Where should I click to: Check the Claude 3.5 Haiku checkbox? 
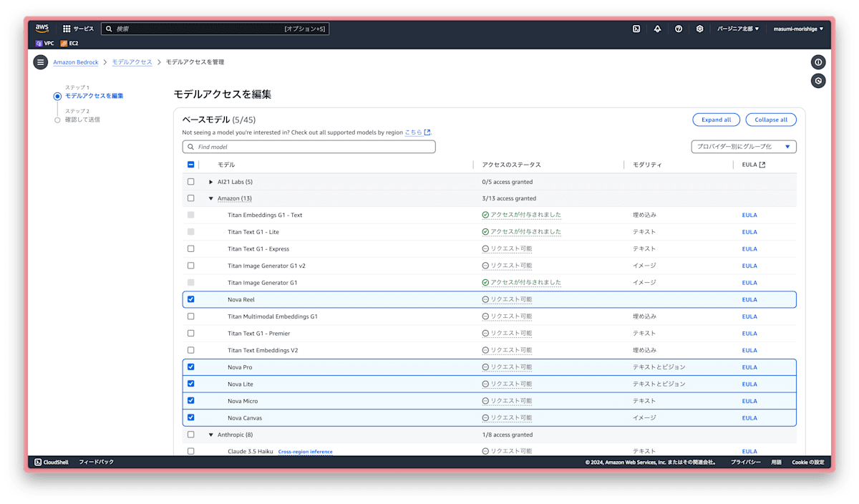click(x=190, y=451)
